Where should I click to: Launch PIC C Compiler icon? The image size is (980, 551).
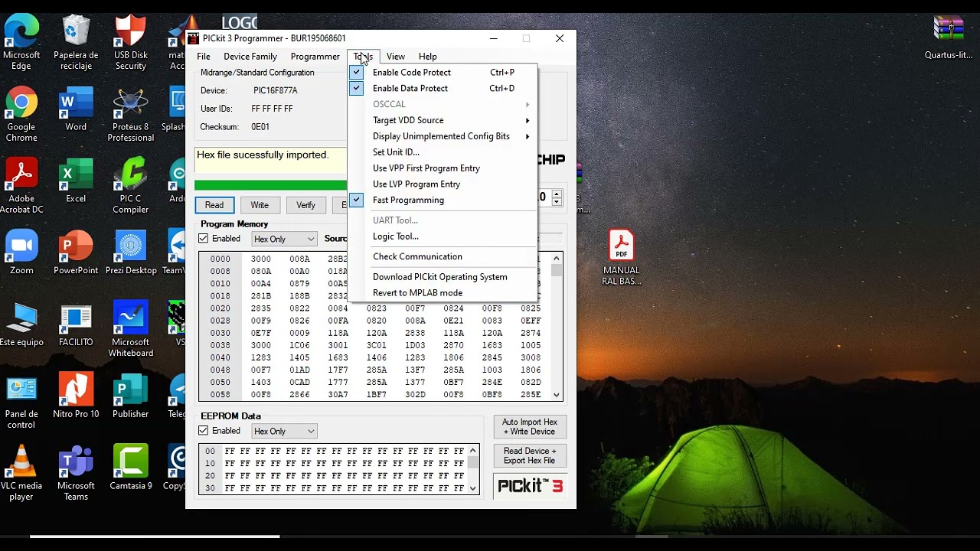(130, 187)
